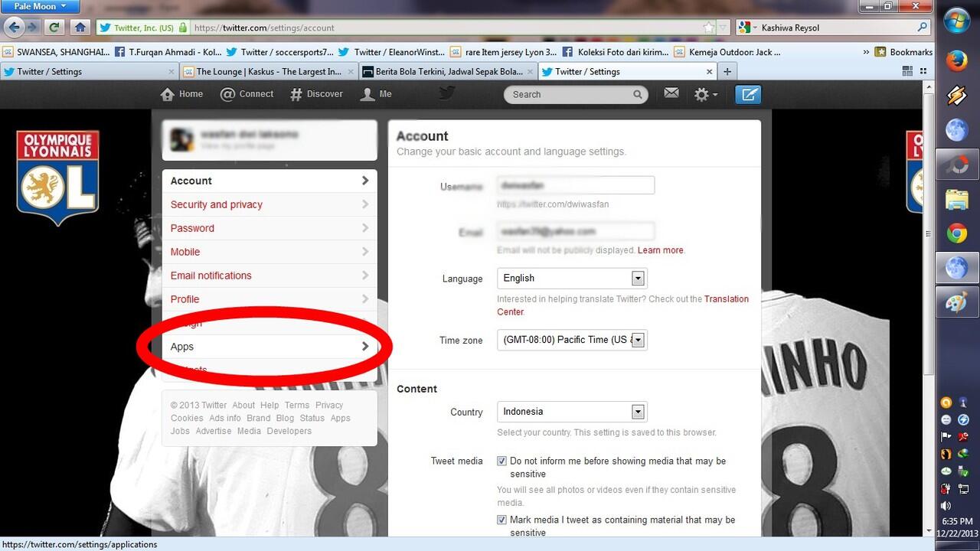Open 'Twitter / soccersports7' bookmark

click(x=280, y=52)
